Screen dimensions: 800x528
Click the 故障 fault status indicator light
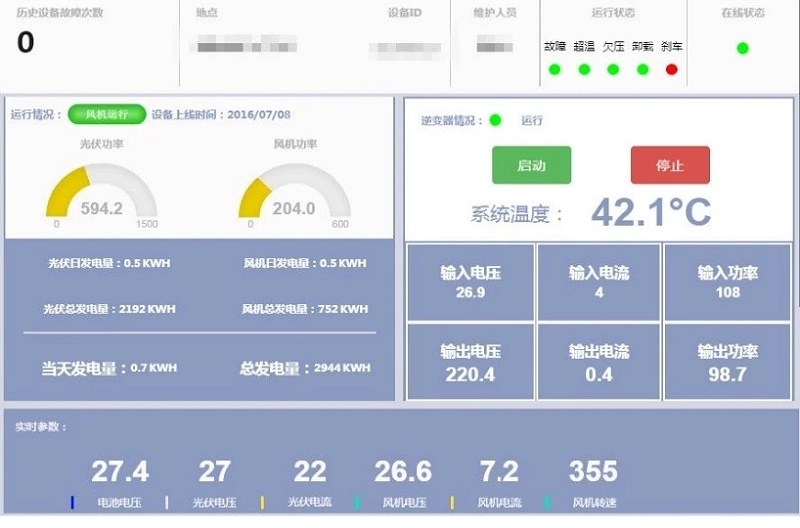click(x=555, y=69)
